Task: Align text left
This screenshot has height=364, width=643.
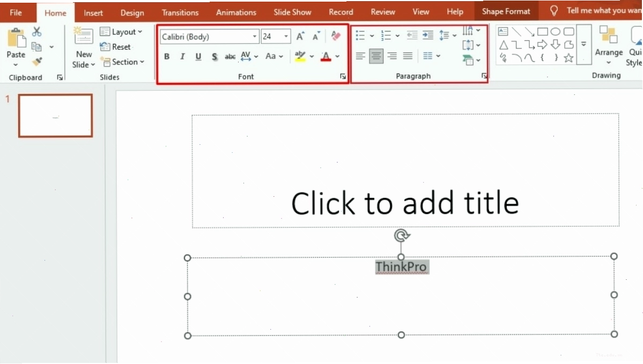Action: (360, 56)
